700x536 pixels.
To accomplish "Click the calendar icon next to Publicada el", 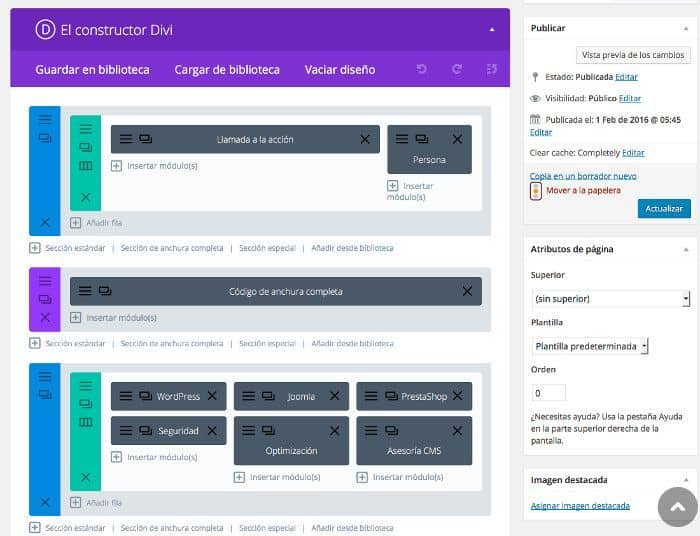I will pos(535,119).
